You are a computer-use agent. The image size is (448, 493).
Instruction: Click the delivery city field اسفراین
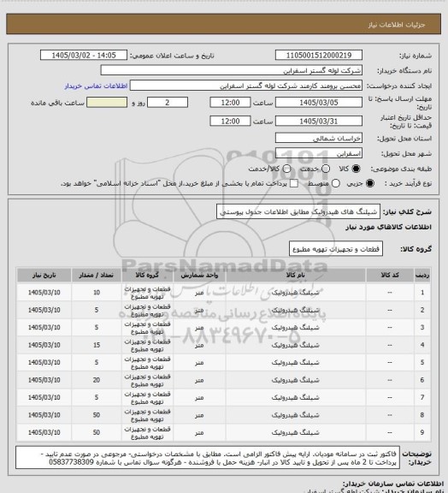[x=319, y=153]
